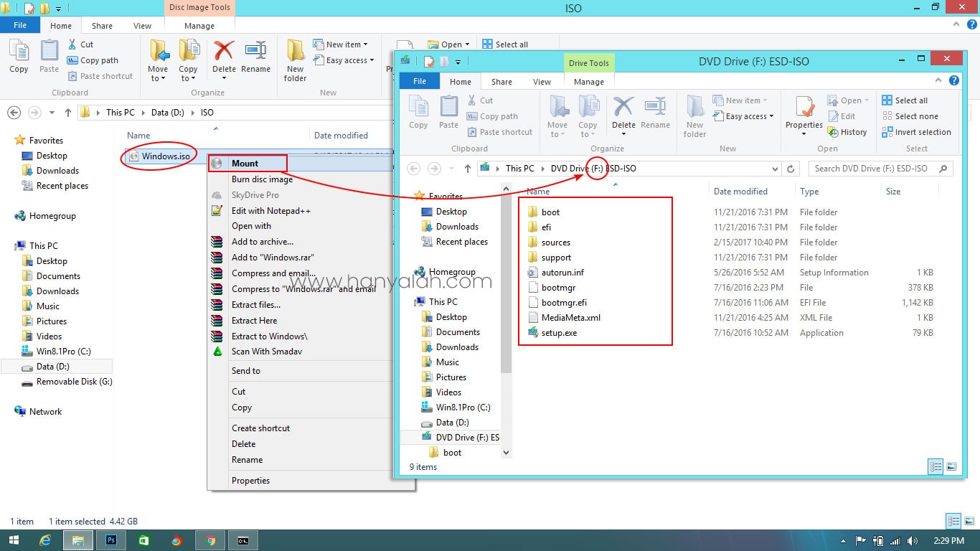
Task: Choose Burn disc image from context menu
Action: pyautogui.click(x=262, y=179)
